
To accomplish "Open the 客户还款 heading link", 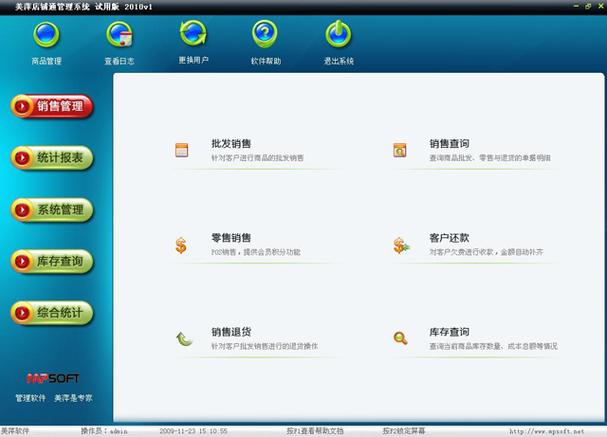I will [449, 238].
